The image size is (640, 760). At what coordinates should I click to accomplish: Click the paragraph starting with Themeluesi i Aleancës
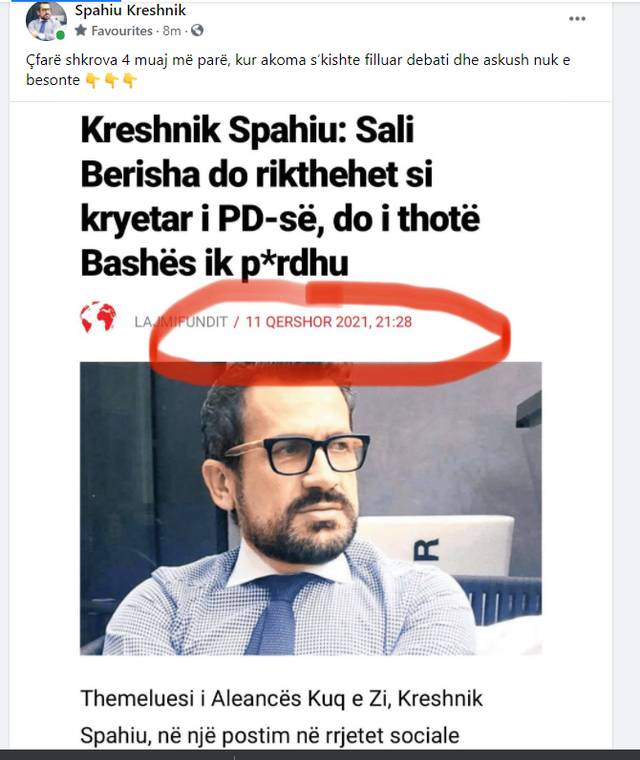[x=282, y=717]
